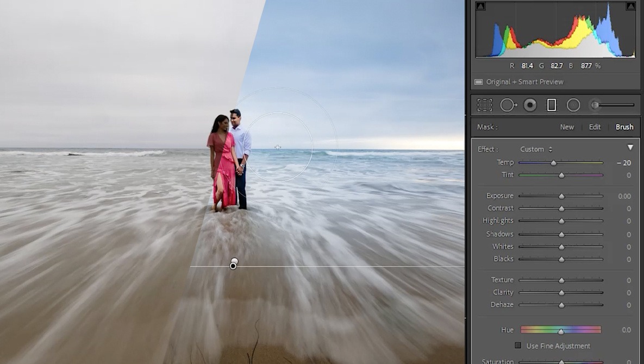Click the Temp value -20 field

click(623, 163)
